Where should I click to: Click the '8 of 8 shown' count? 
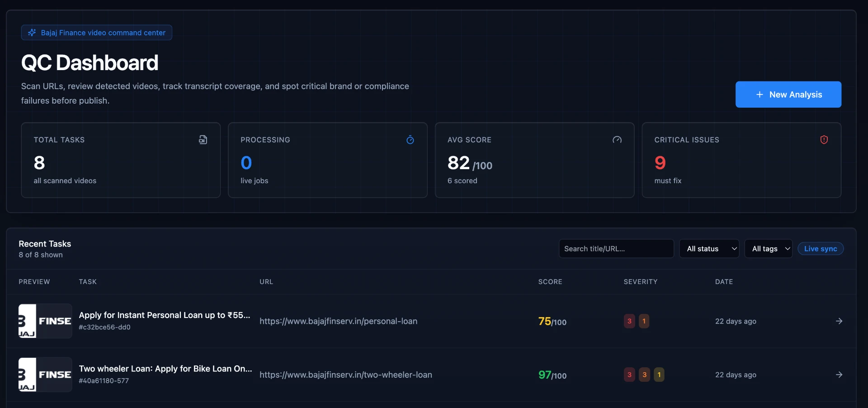[x=41, y=255]
